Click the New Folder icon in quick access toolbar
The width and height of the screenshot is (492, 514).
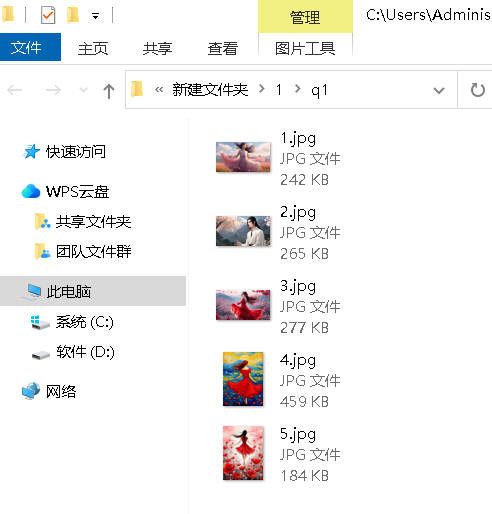[73, 15]
